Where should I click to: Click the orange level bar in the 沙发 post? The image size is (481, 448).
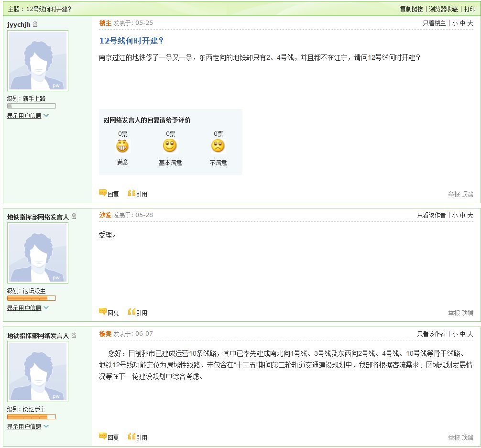point(32,298)
